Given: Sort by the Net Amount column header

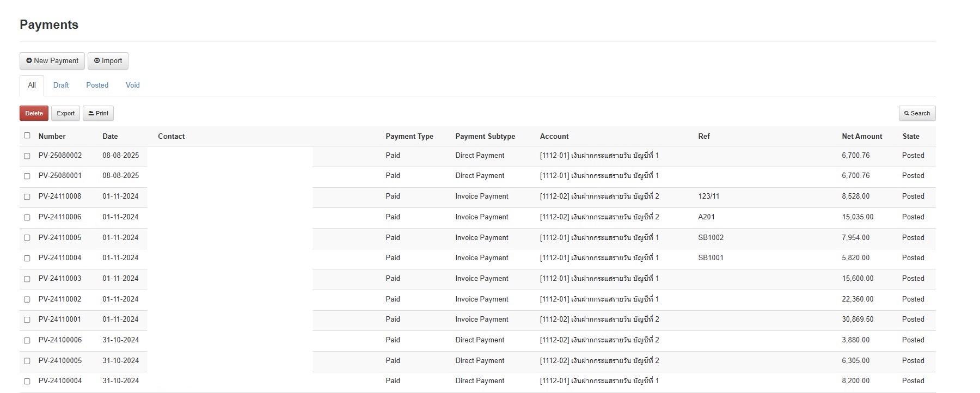Looking at the screenshot, I should click(861, 137).
